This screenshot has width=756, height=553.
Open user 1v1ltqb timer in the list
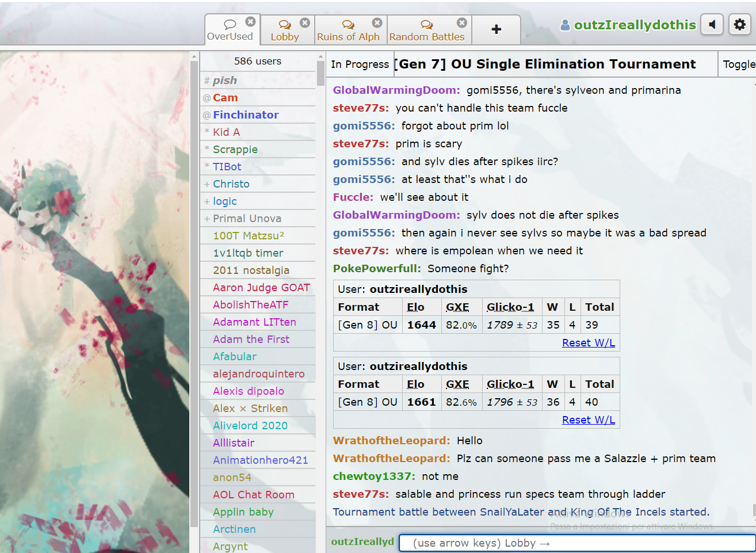pos(258,253)
